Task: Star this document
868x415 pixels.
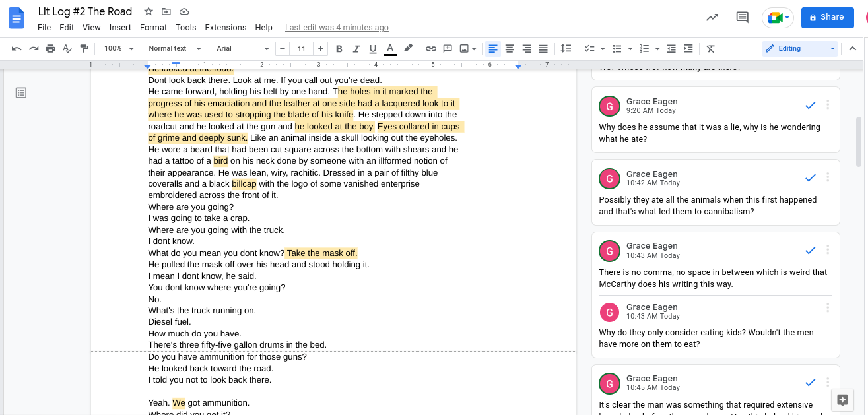Action: click(149, 12)
